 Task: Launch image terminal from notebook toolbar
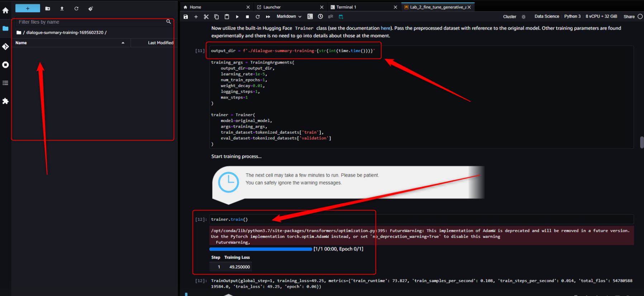(310, 16)
